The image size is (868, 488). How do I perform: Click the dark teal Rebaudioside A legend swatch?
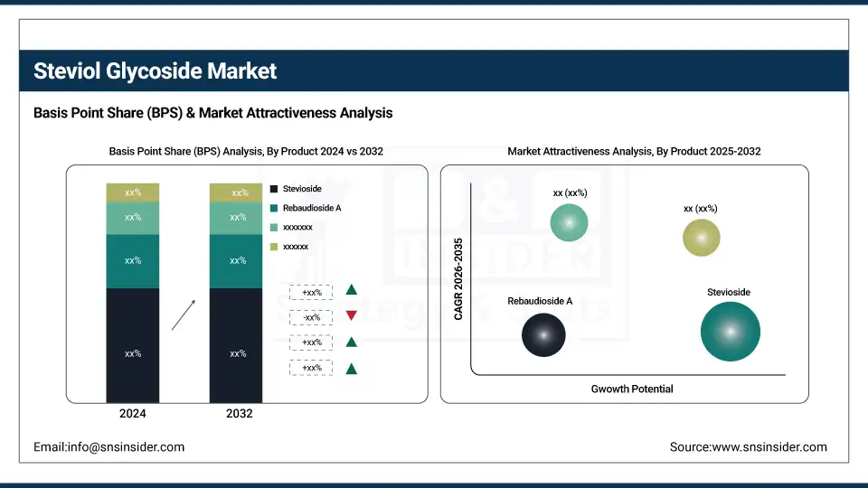[x=275, y=209]
